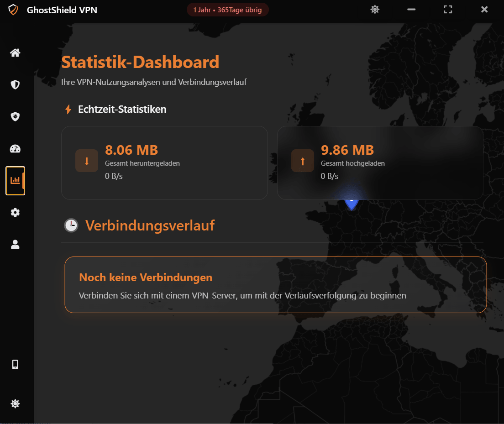This screenshot has width=504, height=424.
Task: Select the Gesamt heruntergeladen statistics card
Action: coord(164,163)
